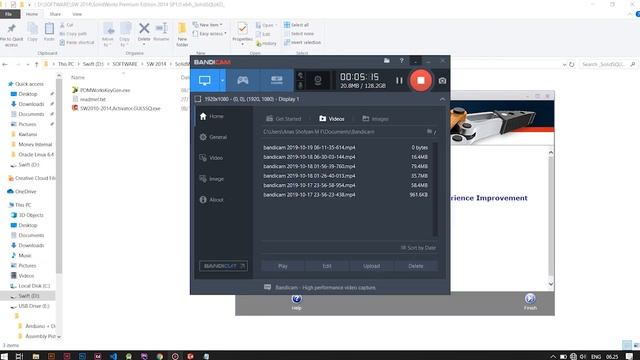640x360 pixels.
Task: Toggle the Bandicam webcam overlay icon
Action: [x=318, y=81]
